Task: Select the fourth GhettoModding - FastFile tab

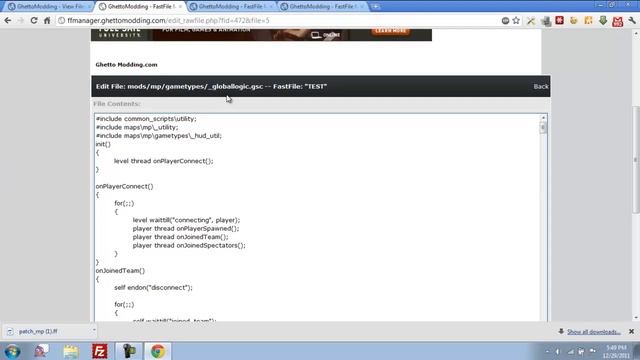Action: (x=322, y=7)
